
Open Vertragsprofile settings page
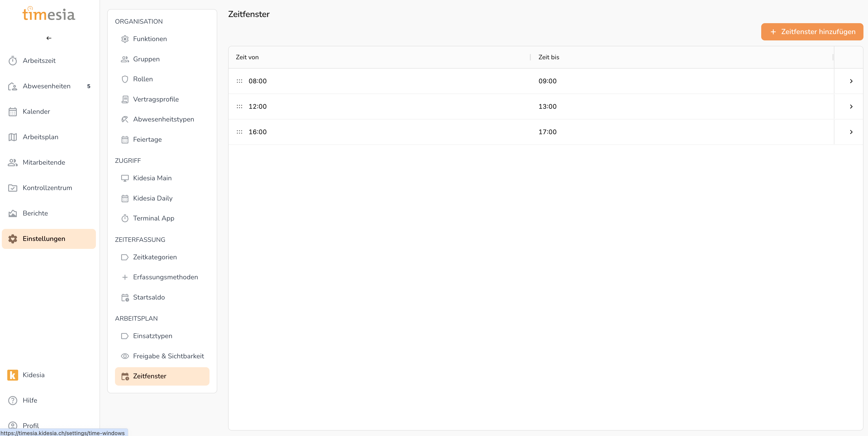(x=156, y=99)
